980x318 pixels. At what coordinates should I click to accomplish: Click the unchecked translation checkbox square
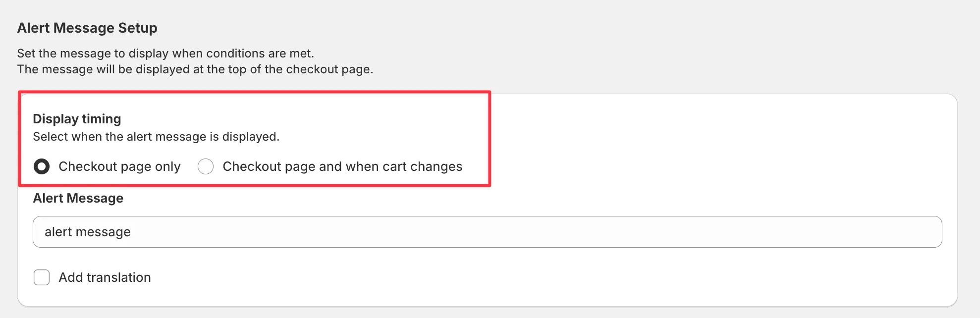(42, 277)
